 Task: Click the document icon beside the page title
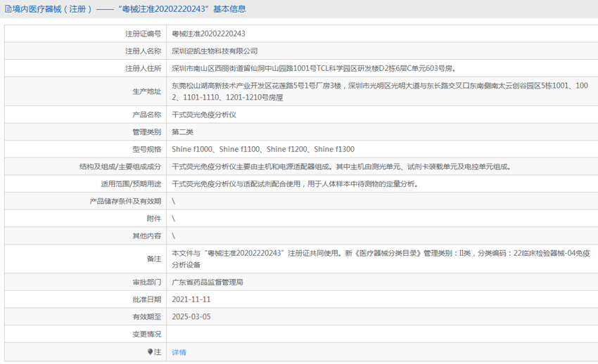click(8, 8)
